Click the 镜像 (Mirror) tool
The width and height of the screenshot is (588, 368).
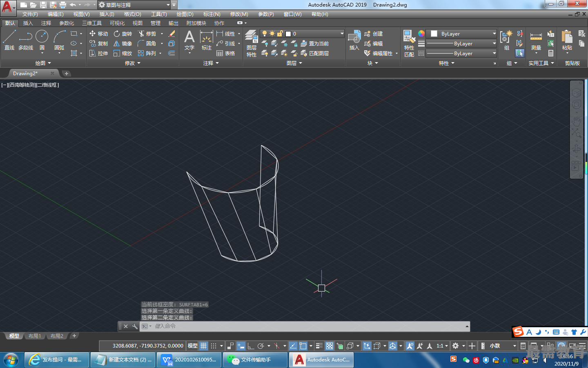122,43
